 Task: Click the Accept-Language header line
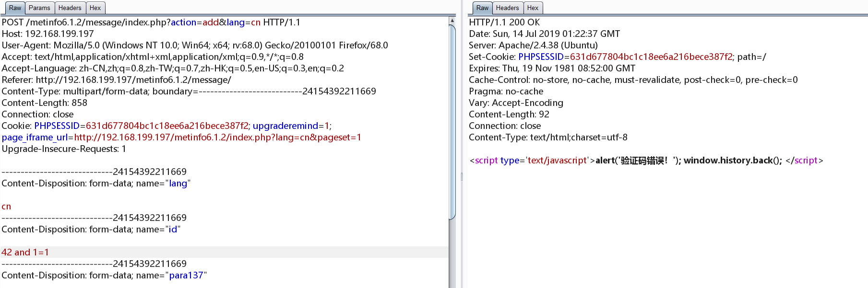pos(173,69)
